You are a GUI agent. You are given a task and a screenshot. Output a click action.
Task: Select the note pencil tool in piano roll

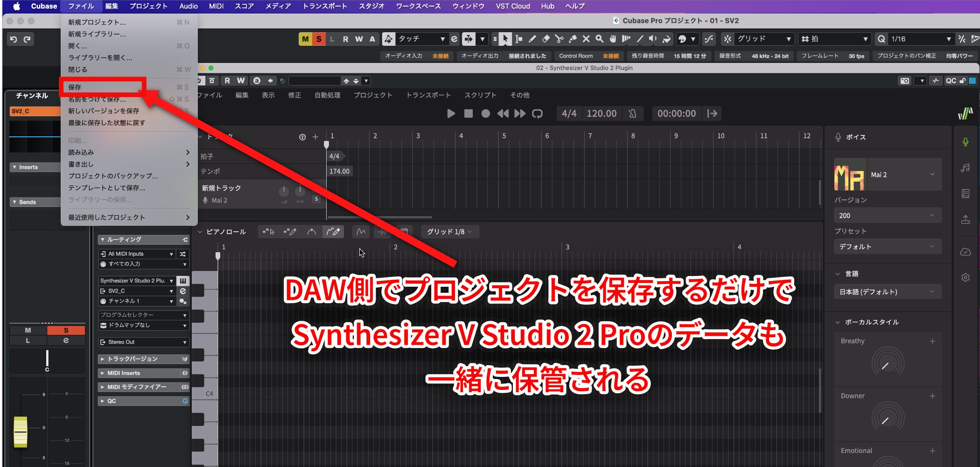(x=290, y=232)
